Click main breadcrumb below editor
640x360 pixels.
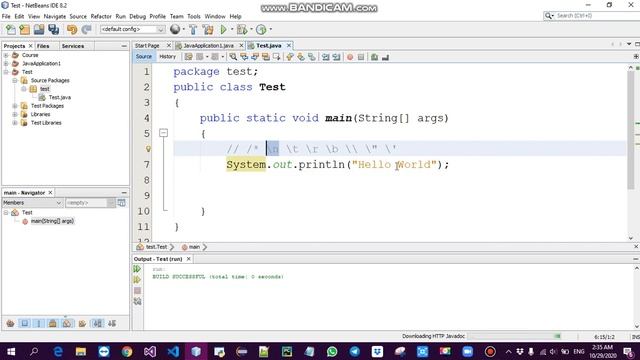(x=194, y=247)
